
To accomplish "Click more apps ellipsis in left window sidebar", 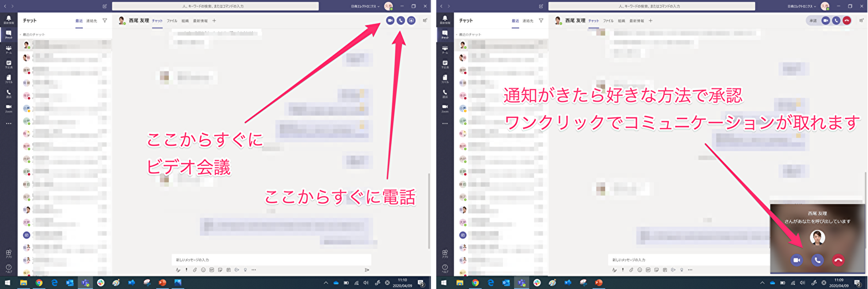I will click(9, 123).
